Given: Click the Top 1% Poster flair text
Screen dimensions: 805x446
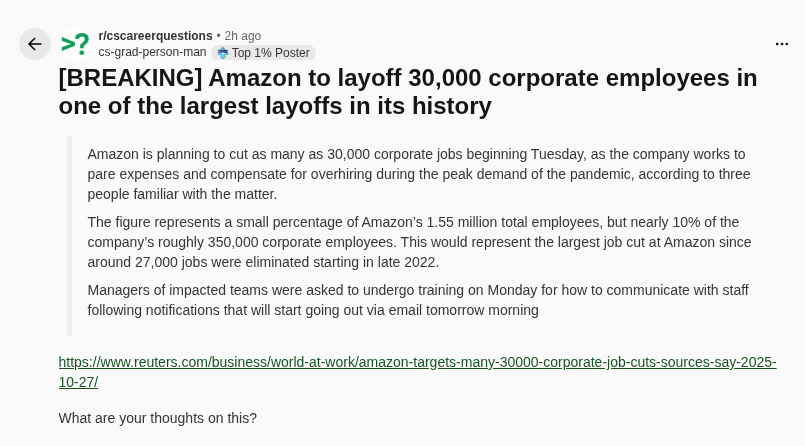Looking at the screenshot, I should [270, 53].
